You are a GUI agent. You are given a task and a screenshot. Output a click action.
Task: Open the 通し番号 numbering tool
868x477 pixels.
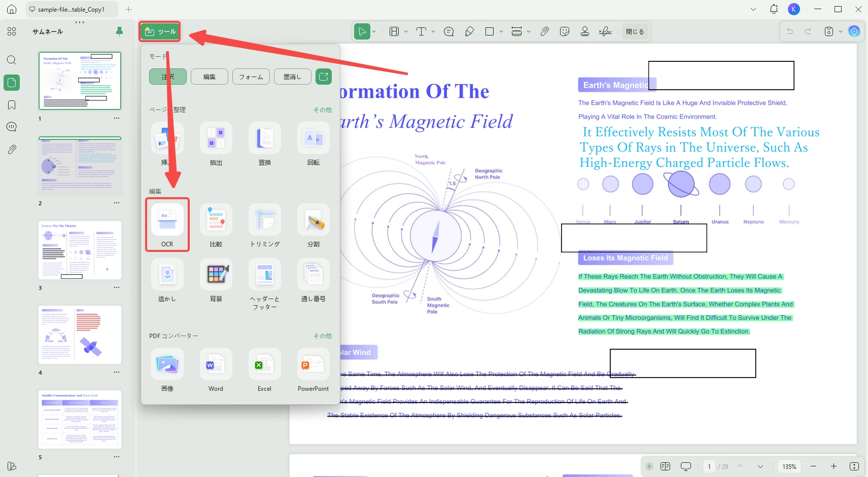(x=314, y=280)
